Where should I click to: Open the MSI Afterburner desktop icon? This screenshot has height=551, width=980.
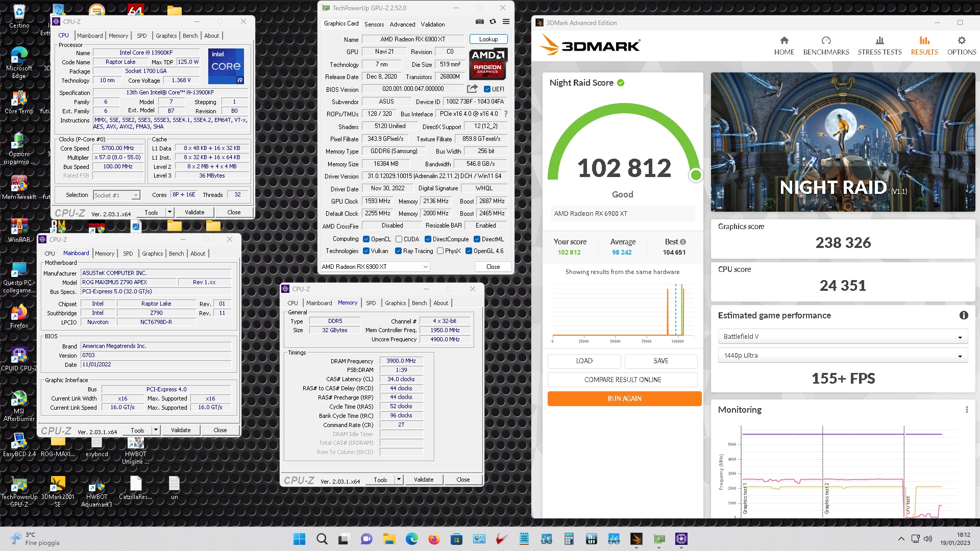coord(19,406)
